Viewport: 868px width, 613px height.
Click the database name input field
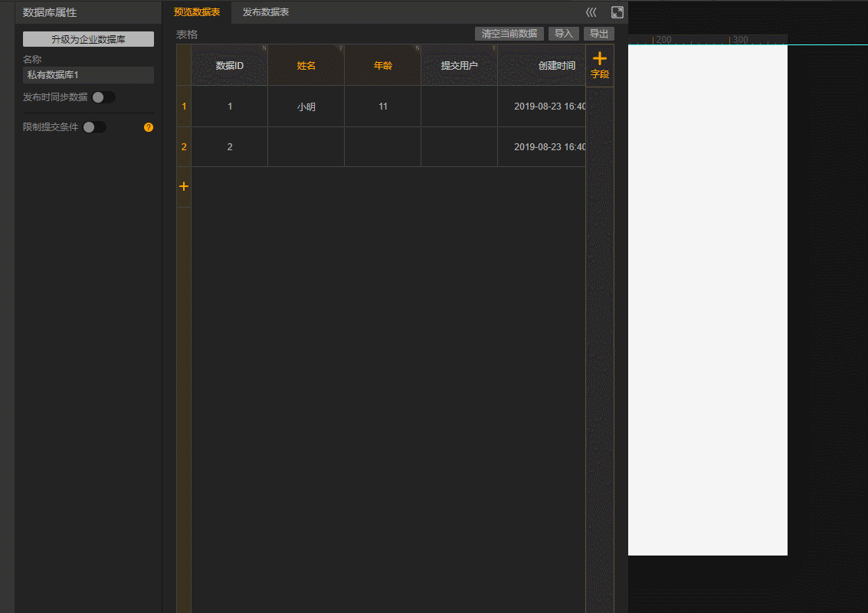point(88,75)
